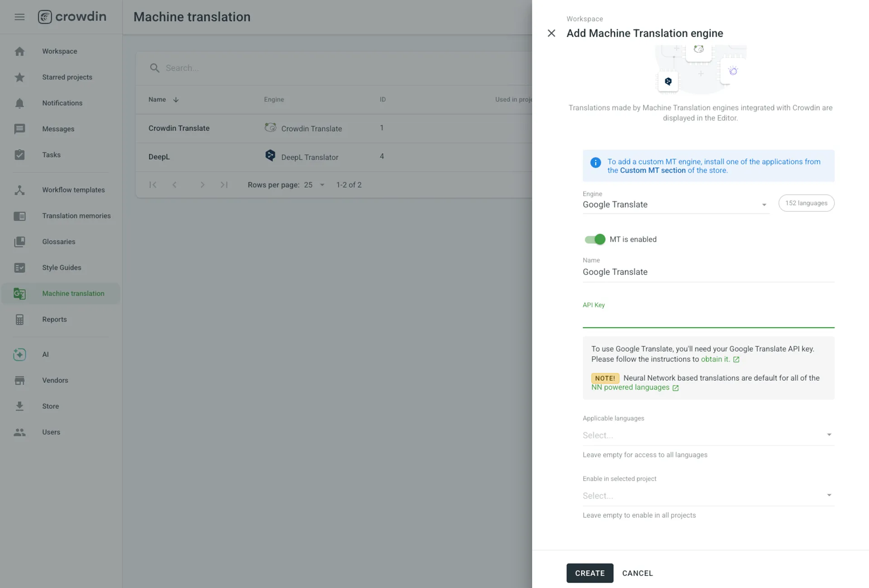Click the 152 languages chip
Viewport: 869px width, 588px height.
(x=806, y=203)
